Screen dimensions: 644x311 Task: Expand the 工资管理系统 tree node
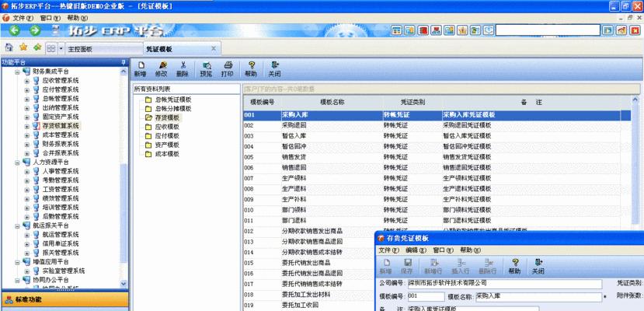[x=27, y=190]
